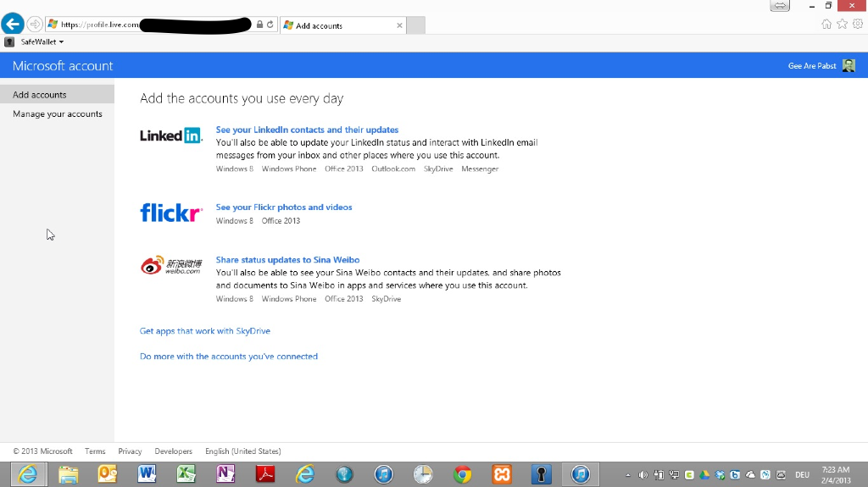Select Manage your accounts in sidebar
This screenshot has width=868, height=487.
[x=58, y=113]
